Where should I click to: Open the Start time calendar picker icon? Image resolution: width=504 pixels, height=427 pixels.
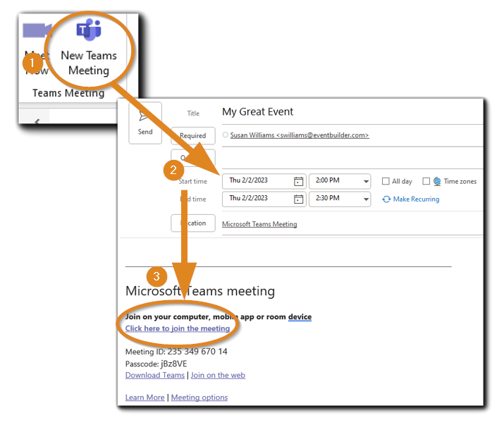298,181
